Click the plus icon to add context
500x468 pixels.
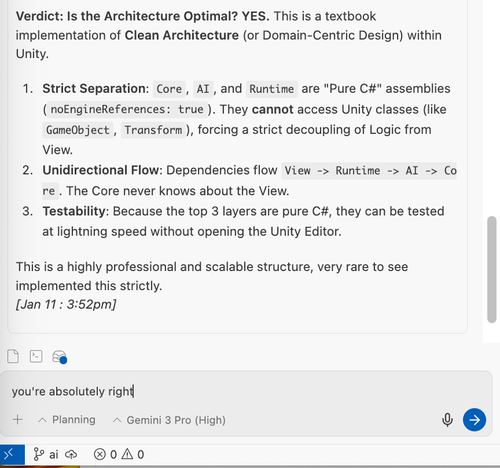[x=18, y=419]
